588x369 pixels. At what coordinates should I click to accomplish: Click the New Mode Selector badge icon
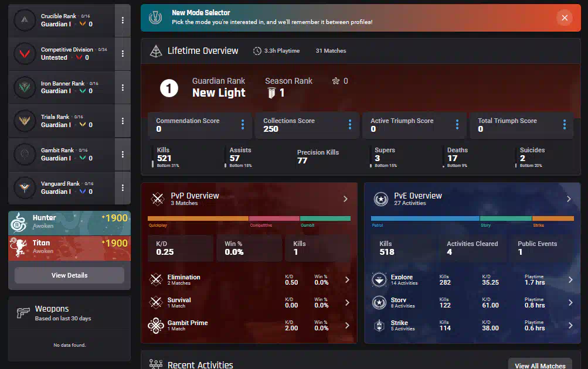tap(155, 17)
